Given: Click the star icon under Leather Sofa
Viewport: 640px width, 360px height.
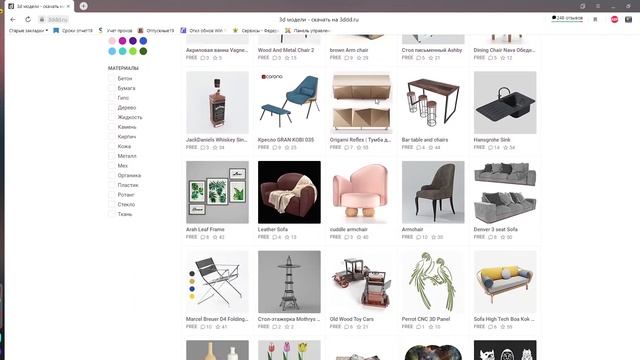Looking at the screenshot, I should (x=287, y=237).
